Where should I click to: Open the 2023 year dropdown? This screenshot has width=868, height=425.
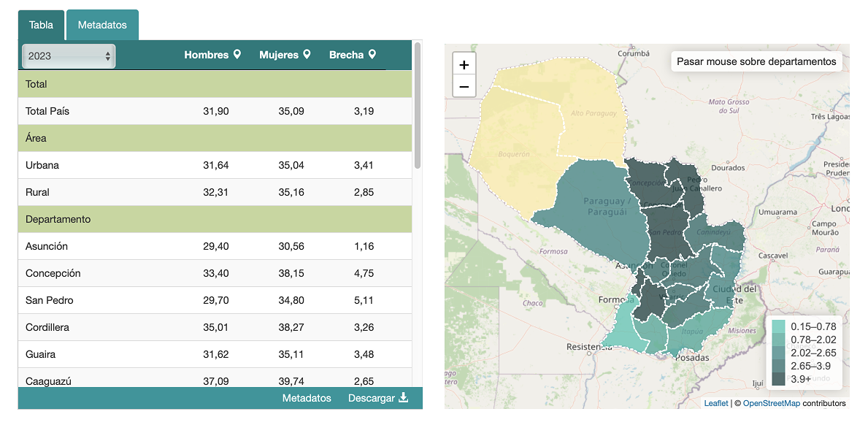pos(69,56)
